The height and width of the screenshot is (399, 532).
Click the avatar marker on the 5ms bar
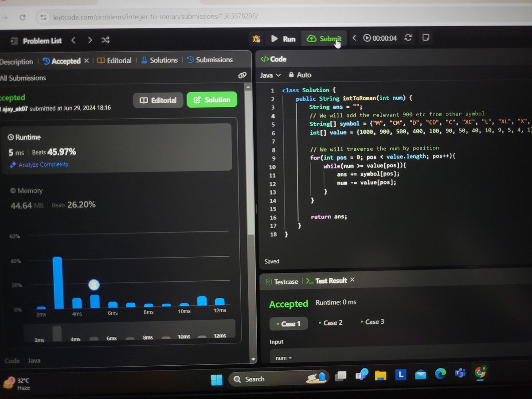(94, 285)
